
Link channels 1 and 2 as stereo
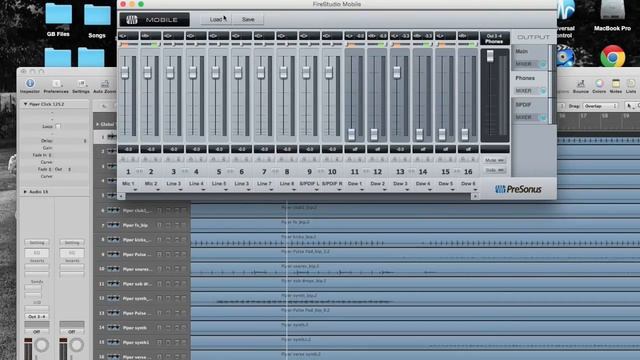point(140,172)
